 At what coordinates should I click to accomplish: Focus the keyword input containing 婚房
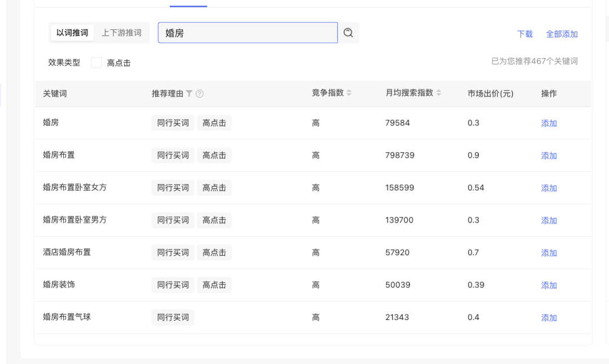click(x=248, y=33)
